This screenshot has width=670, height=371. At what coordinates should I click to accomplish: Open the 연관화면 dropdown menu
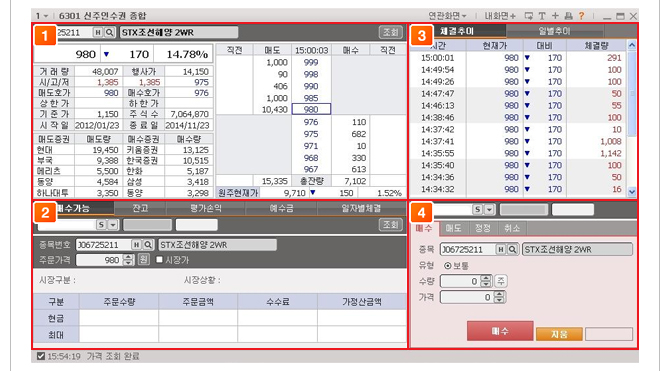point(447,16)
